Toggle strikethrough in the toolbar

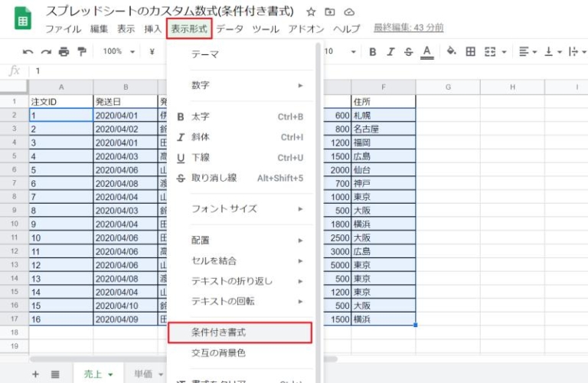[x=408, y=52]
